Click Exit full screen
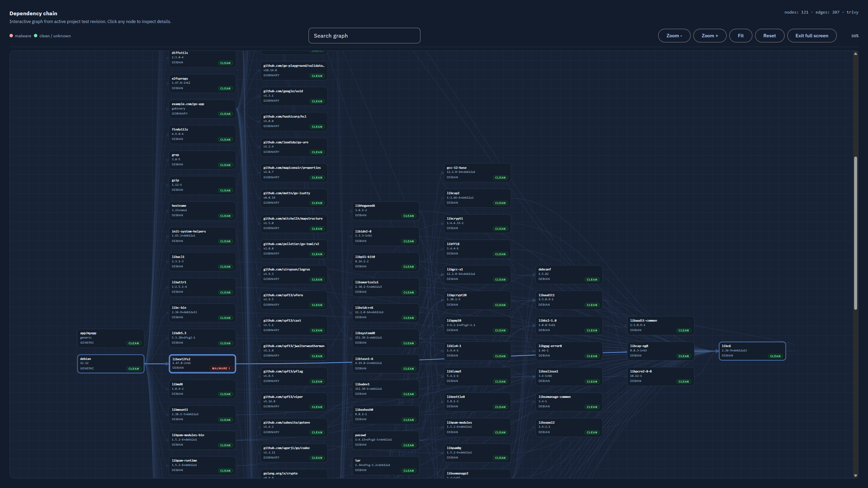This screenshot has width=868, height=488. click(x=811, y=36)
